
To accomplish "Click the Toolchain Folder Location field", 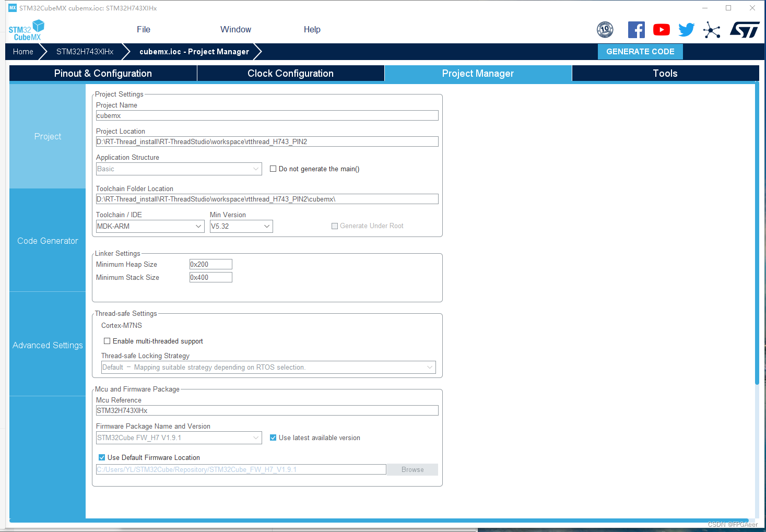I will [x=267, y=199].
